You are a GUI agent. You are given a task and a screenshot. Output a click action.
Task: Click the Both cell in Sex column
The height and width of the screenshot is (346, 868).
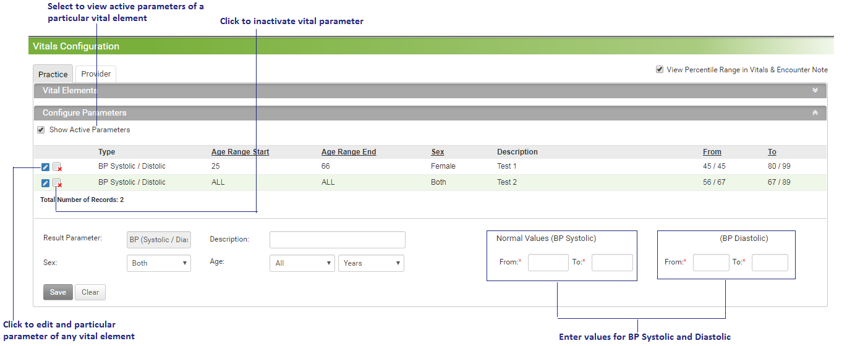click(439, 182)
